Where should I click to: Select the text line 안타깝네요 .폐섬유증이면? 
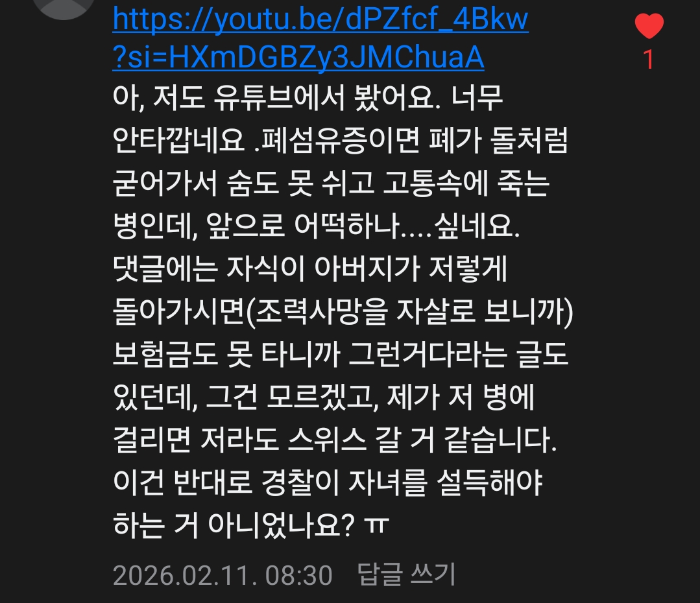point(340,141)
